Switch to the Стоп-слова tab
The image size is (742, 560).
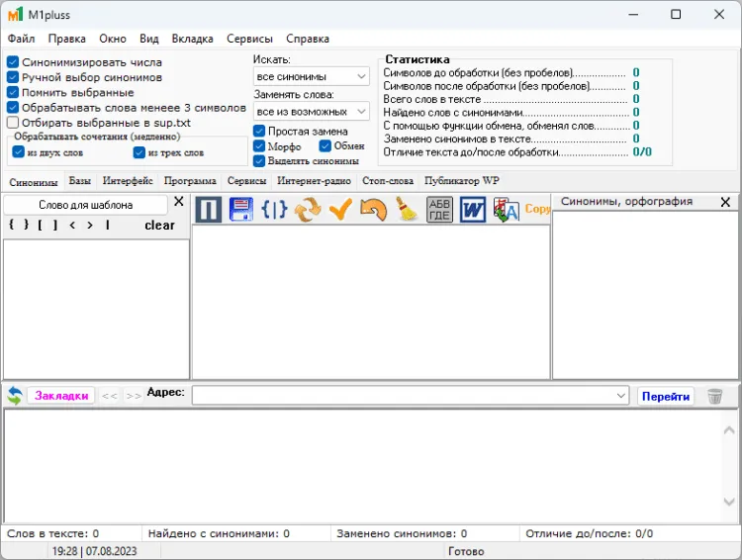point(388,180)
